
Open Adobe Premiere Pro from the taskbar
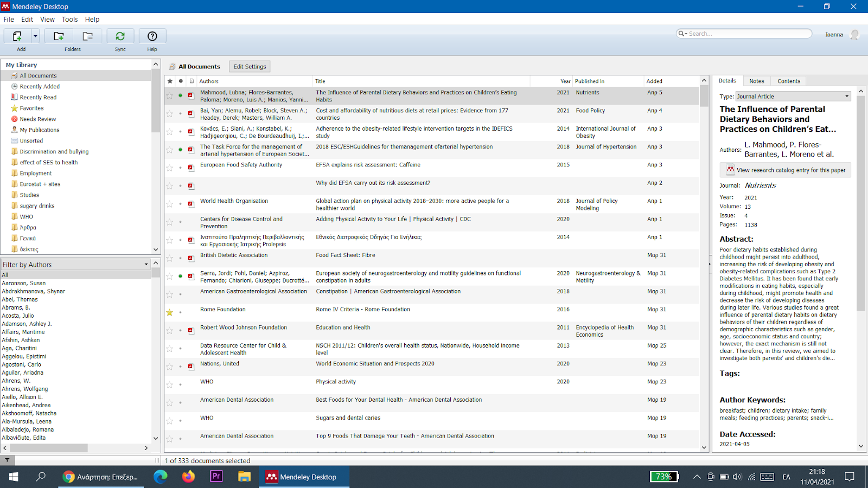(x=216, y=477)
